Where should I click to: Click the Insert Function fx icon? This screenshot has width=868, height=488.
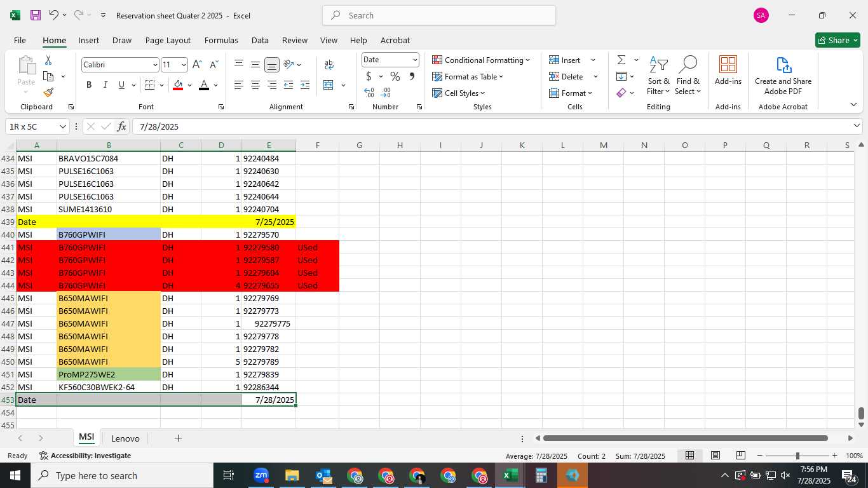pyautogui.click(x=122, y=126)
